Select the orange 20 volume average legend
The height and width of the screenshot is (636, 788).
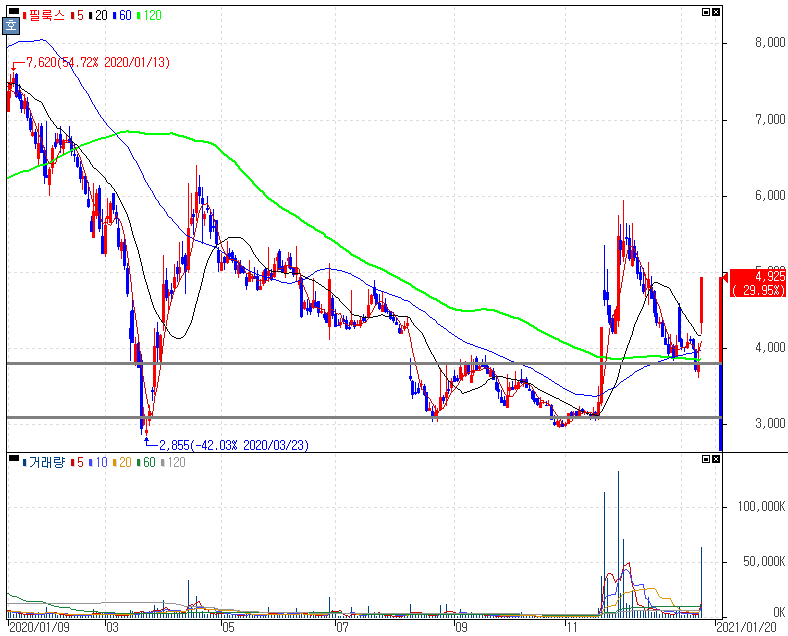122,462
